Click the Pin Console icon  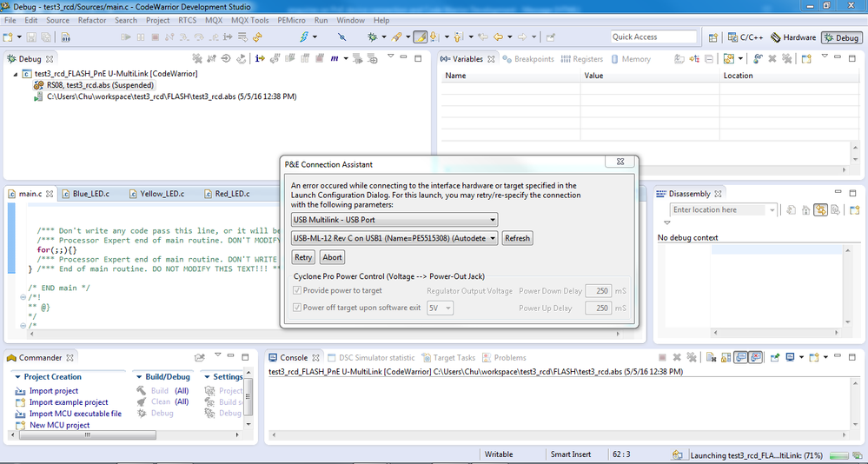click(x=775, y=358)
